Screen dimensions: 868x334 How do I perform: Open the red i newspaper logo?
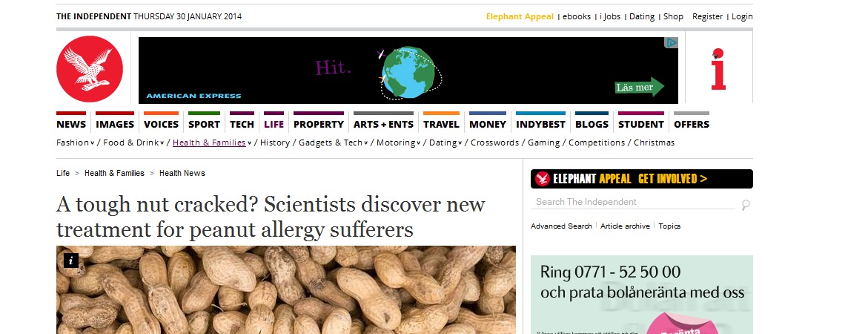coord(718,69)
